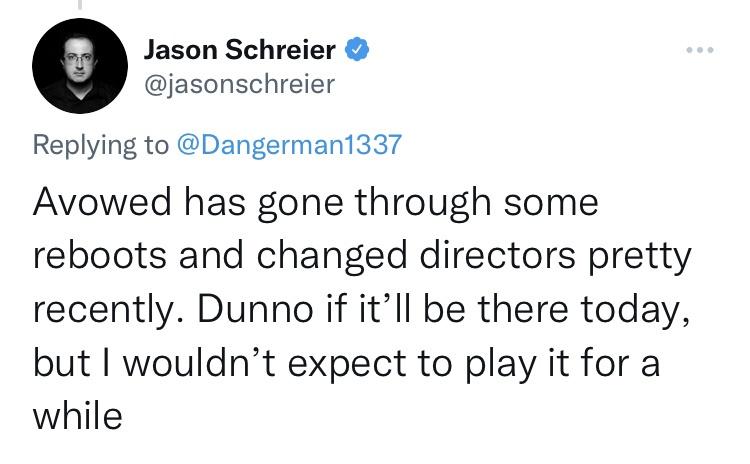Click the 'Replying to' label text

point(101,144)
